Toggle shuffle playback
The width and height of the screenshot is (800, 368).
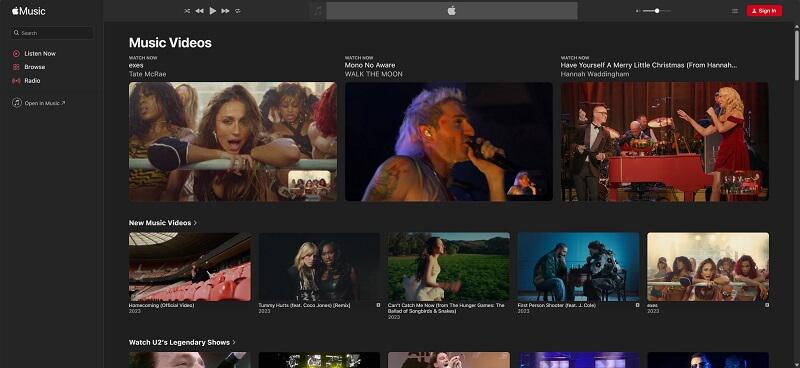[187, 11]
